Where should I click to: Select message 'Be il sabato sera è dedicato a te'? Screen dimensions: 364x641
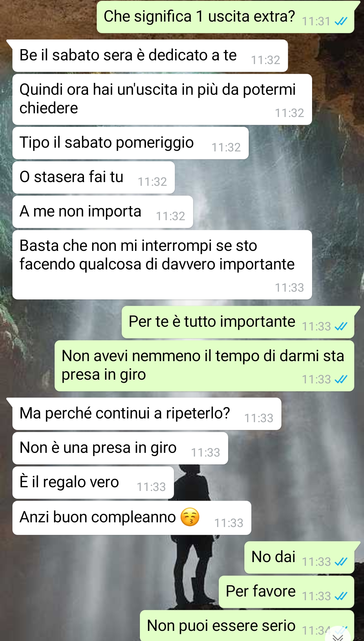(x=150, y=56)
